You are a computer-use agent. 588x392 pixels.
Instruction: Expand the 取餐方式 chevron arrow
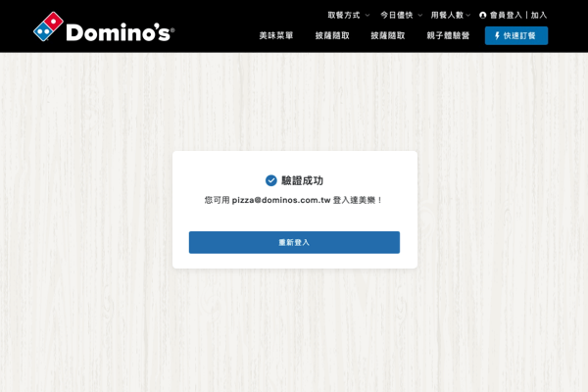[367, 16]
